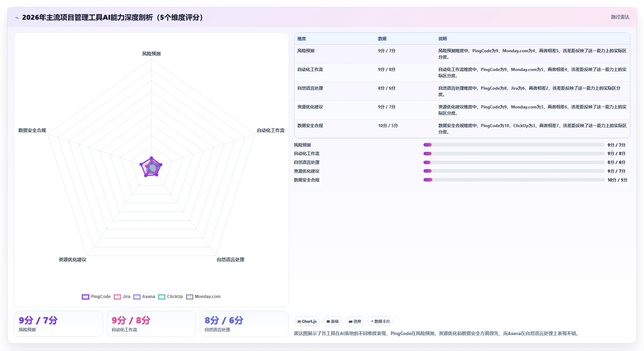Toggle the Jira legend swatch

tap(117, 297)
